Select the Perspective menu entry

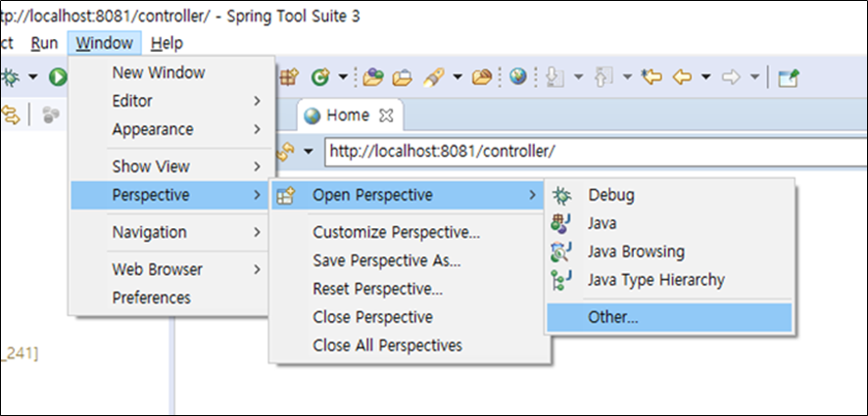(x=171, y=195)
